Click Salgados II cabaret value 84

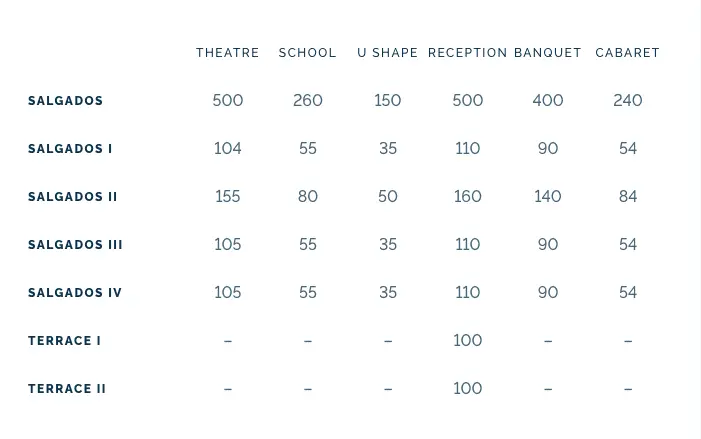pyautogui.click(x=627, y=196)
